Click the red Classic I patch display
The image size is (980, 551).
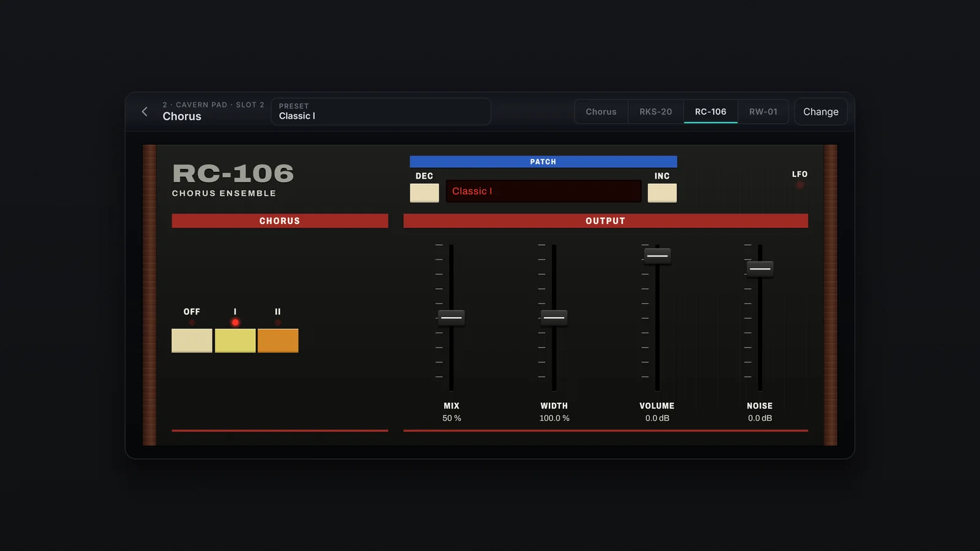[543, 191]
